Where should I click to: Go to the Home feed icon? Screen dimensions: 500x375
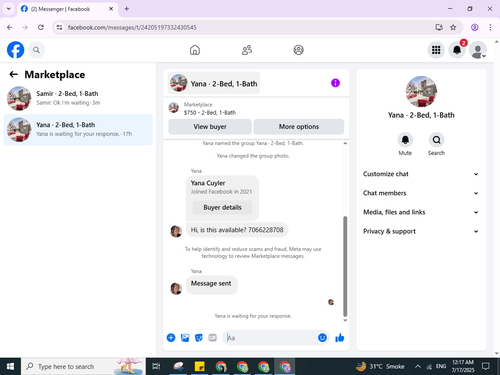pyautogui.click(x=195, y=50)
